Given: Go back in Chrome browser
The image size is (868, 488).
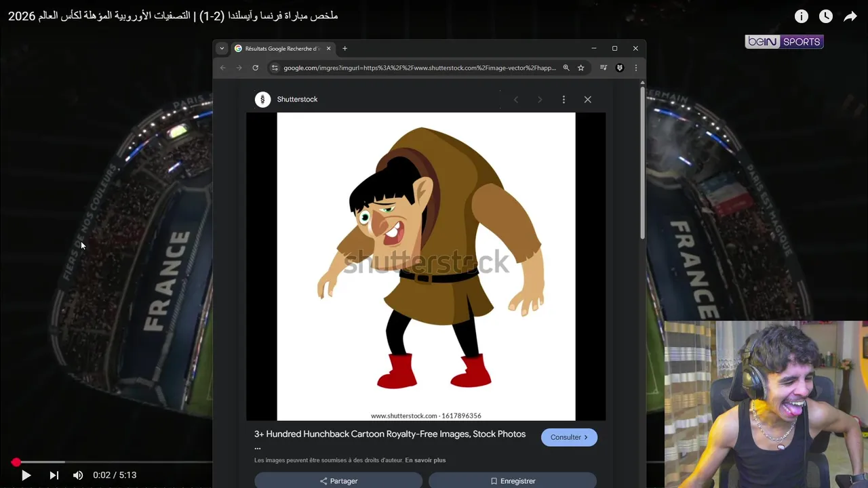Looking at the screenshot, I should pos(223,68).
